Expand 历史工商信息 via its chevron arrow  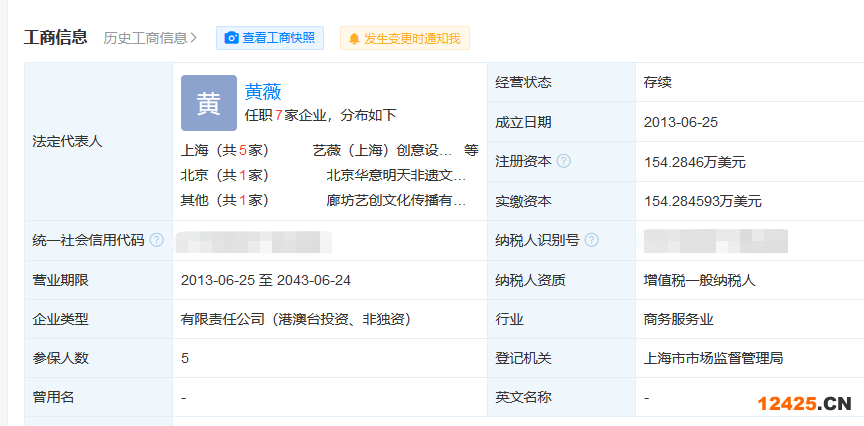coord(194,38)
